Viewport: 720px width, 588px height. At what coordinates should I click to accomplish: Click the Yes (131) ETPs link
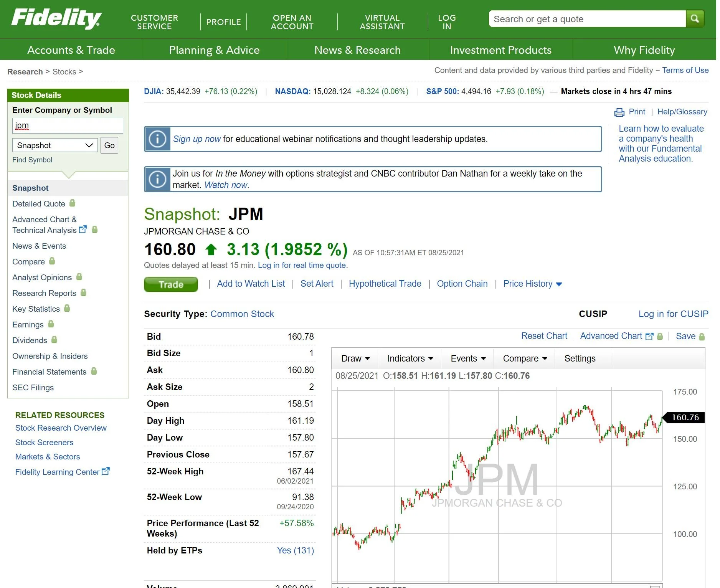click(x=295, y=550)
